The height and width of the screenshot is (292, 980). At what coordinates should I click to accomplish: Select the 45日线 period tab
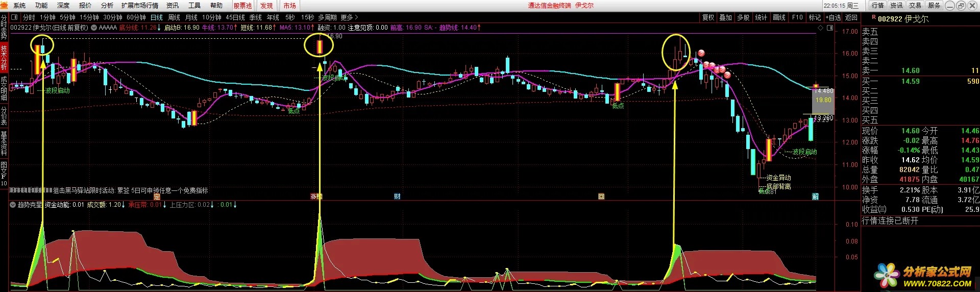(235, 17)
